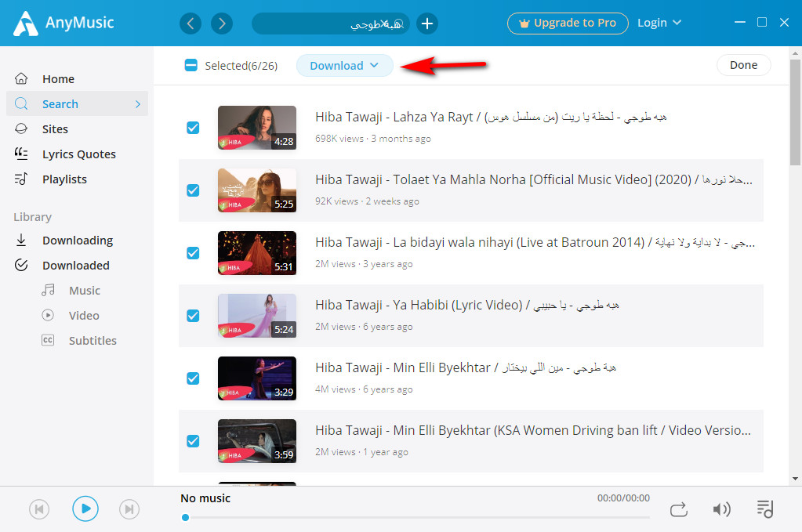
Task: Click the Upgrade to Pro button
Action: coord(568,24)
